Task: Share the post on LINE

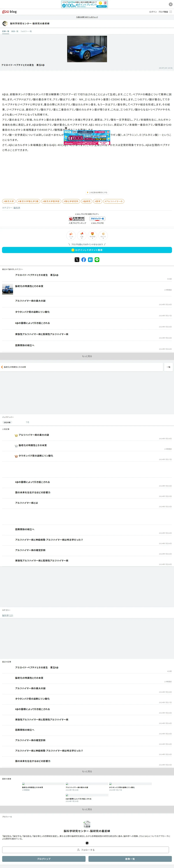Action: (x=97, y=260)
